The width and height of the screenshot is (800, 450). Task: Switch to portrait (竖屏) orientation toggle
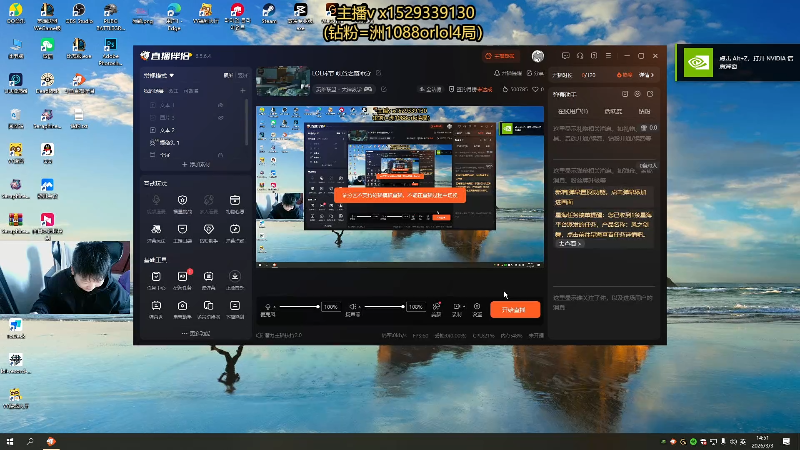[x=242, y=76]
